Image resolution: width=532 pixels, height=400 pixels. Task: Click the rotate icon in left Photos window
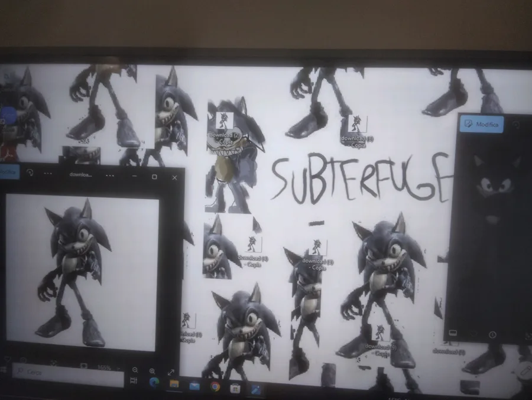coord(30,173)
